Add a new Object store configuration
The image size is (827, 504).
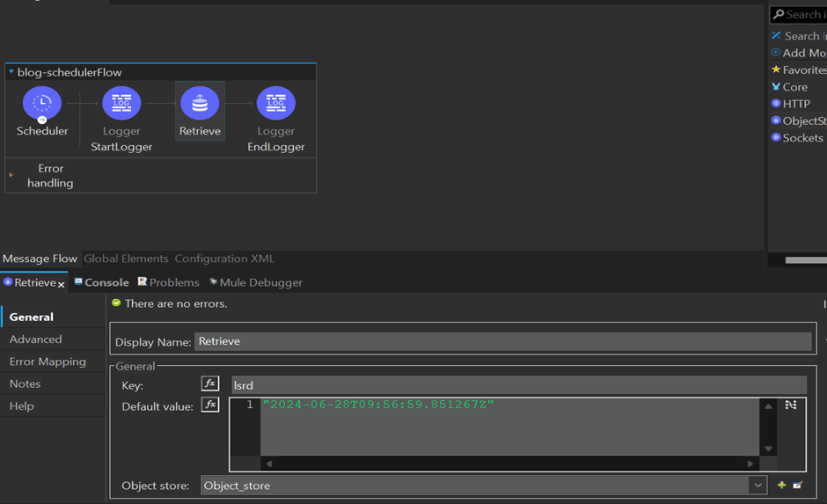[x=781, y=486]
